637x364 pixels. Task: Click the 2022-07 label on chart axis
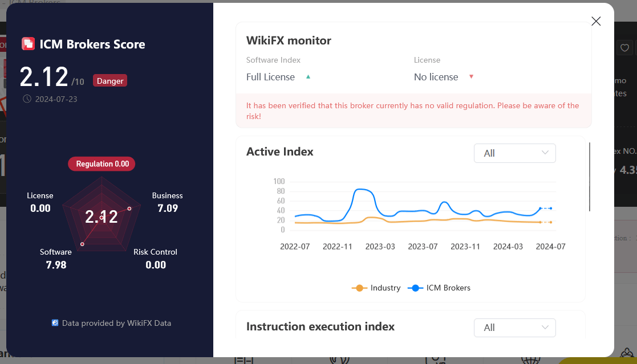coord(295,247)
